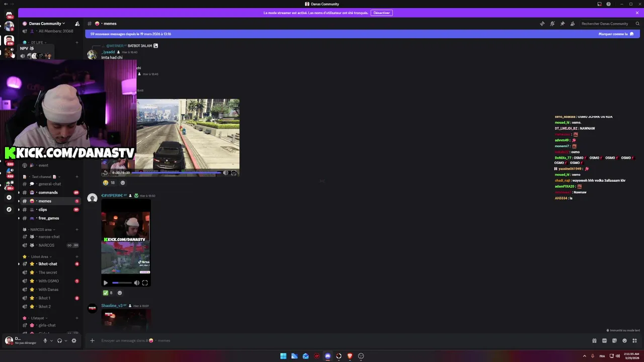644x362 pixels.
Task: Click the VIPER video progress slider
Action: [122, 283]
